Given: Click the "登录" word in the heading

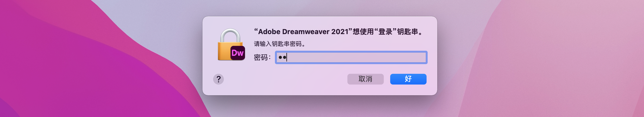Looking at the screenshot, I should coord(385,32).
